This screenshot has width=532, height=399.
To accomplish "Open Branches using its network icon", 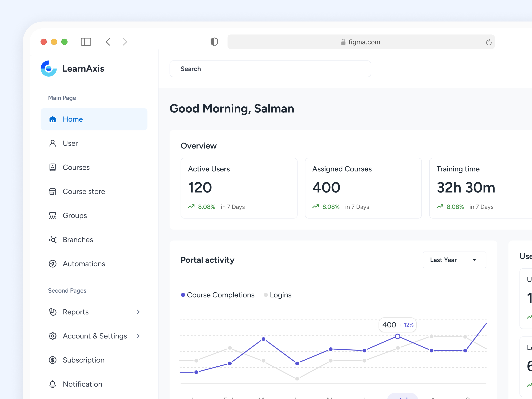I will [52, 240].
